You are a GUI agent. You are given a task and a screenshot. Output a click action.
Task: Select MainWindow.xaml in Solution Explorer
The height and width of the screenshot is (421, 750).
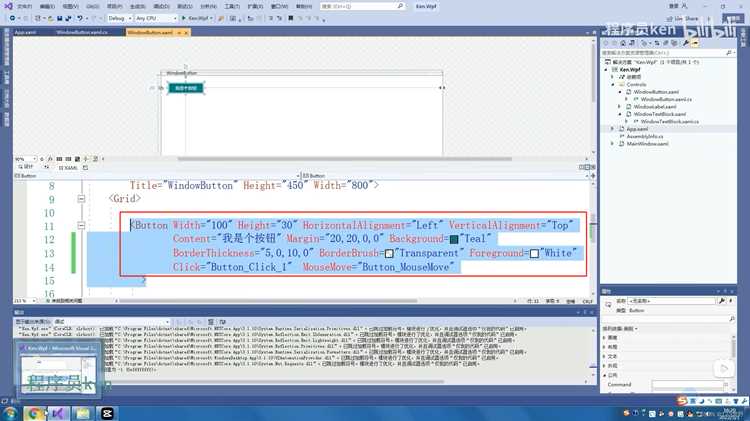pyautogui.click(x=647, y=144)
